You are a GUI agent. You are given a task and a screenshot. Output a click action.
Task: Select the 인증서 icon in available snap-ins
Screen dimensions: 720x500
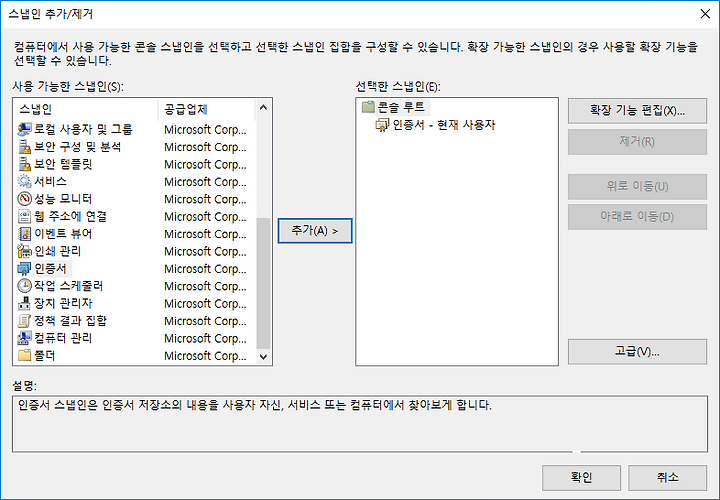[x=24, y=269]
